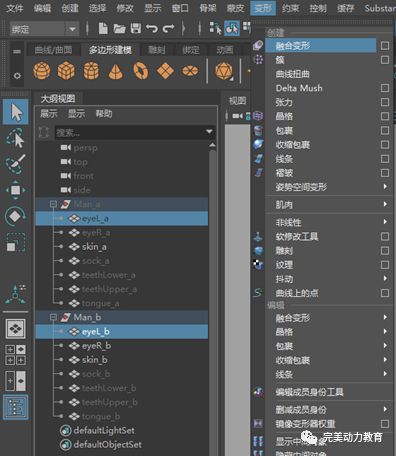Expand the 非线性 submenu arrow
This screenshot has height=456, width=396.
coord(385,222)
